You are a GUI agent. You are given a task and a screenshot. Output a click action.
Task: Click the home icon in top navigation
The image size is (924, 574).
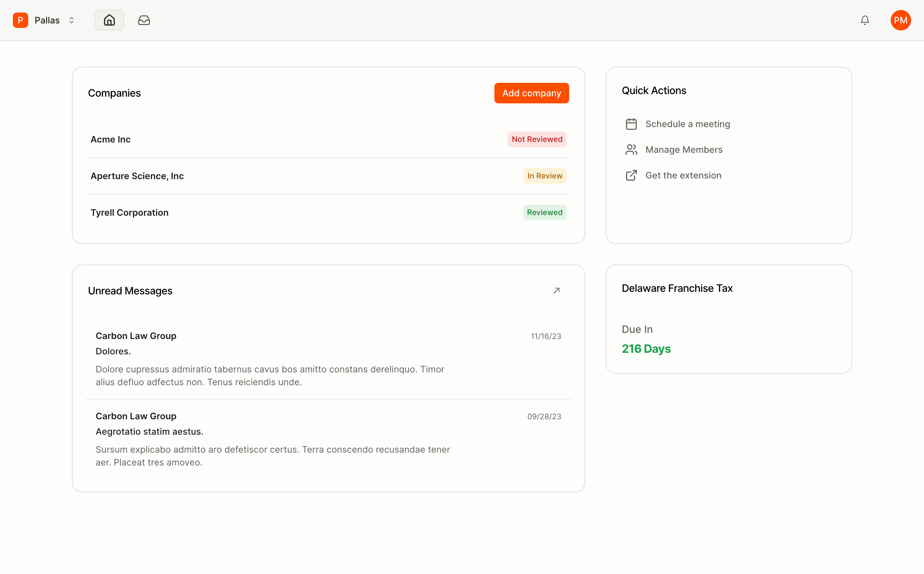[109, 20]
